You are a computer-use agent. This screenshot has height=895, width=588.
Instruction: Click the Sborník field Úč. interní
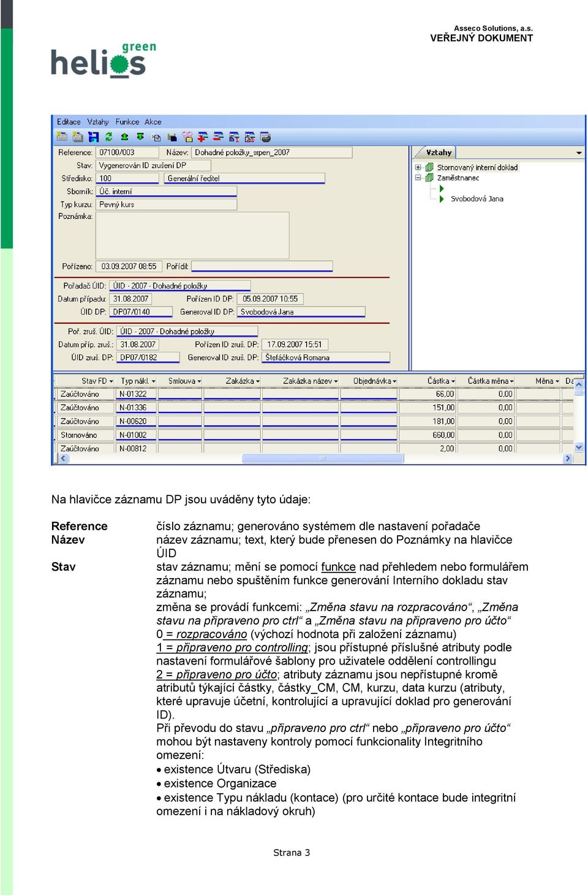click(x=167, y=191)
